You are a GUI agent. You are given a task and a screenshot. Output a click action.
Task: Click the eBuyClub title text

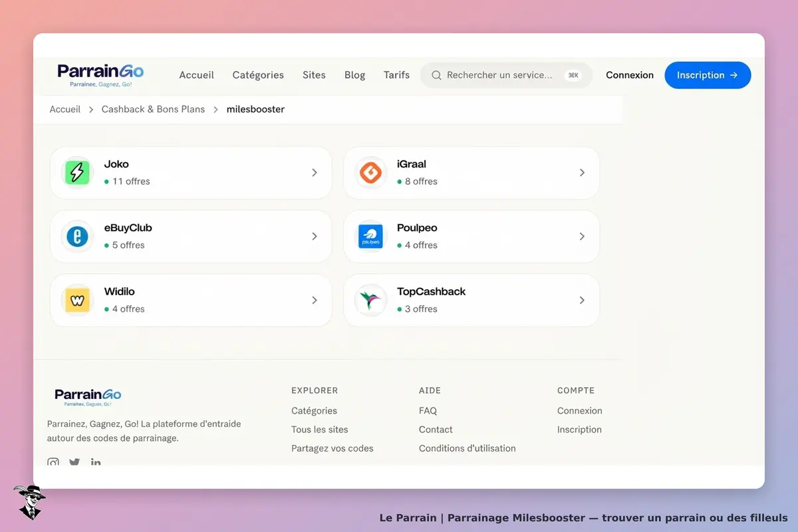[128, 228]
